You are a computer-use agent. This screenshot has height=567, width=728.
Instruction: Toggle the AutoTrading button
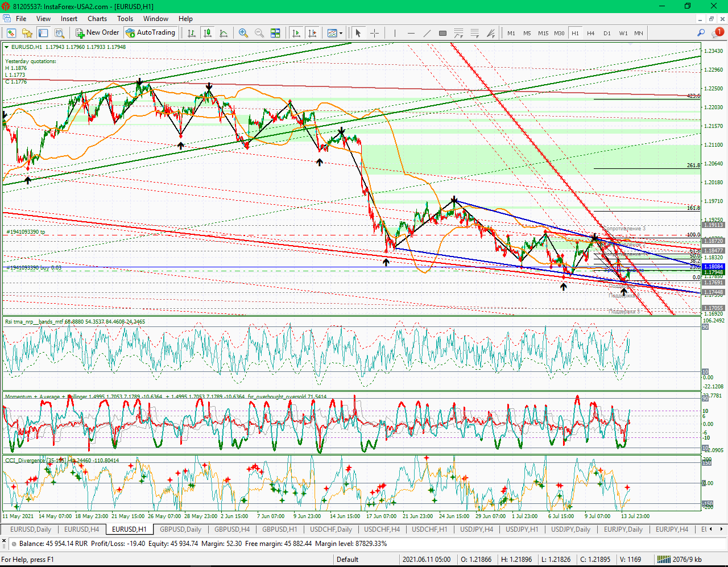coord(151,33)
